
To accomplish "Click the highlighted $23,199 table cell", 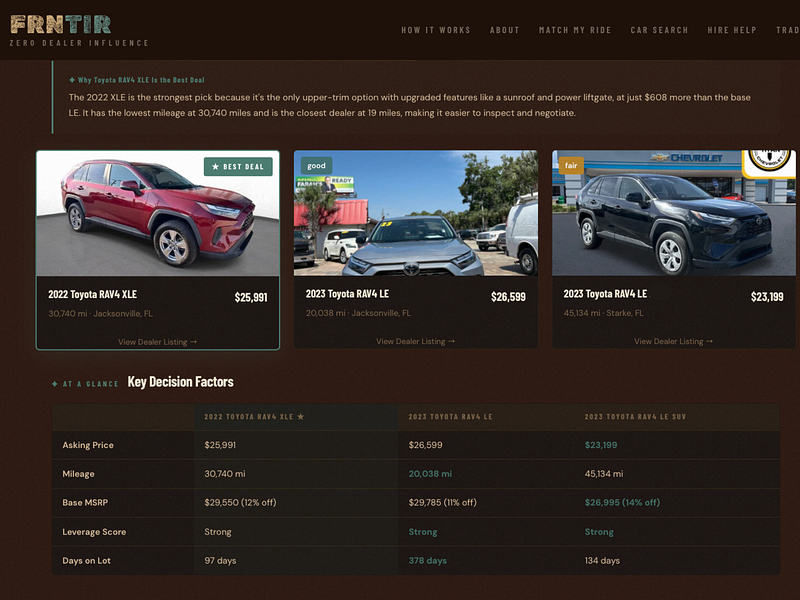I will pyautogui.click(x=601, y=445).
